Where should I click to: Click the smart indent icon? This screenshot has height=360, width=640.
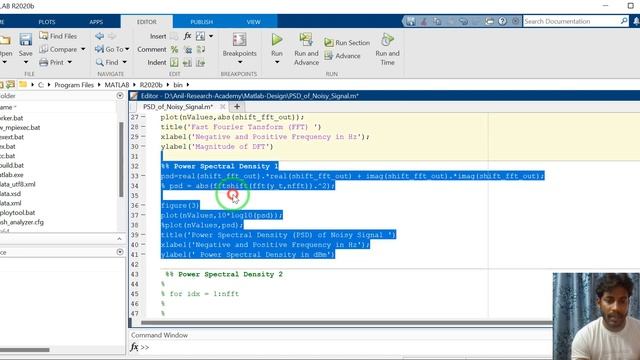174,62
